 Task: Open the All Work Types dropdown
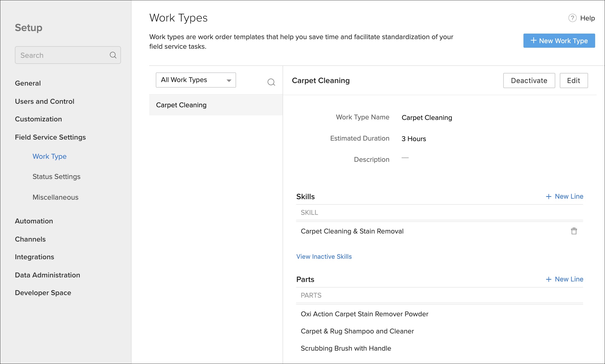point(196,80)
